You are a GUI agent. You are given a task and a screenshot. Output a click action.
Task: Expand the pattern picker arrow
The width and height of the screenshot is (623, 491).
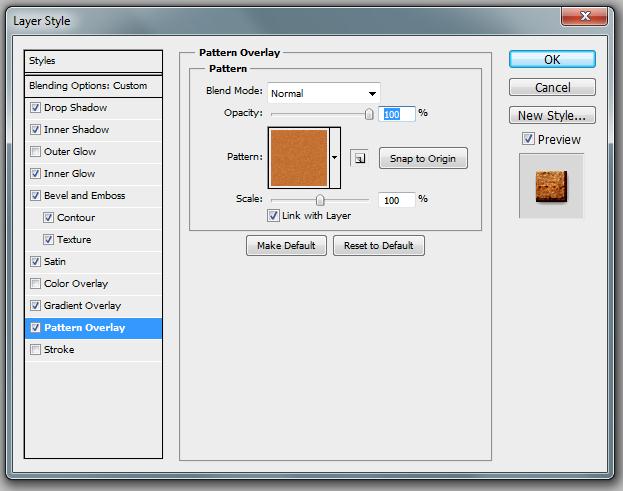(335, 158)
